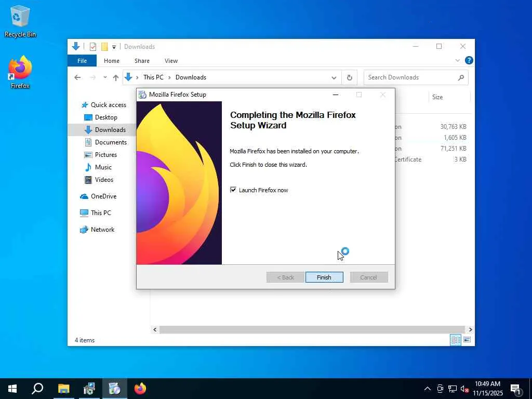This screenshot has width=532, height=399.
Task: Open Desktop in the navigation pane
Action: pyautogui.click(x=101, y=117)
